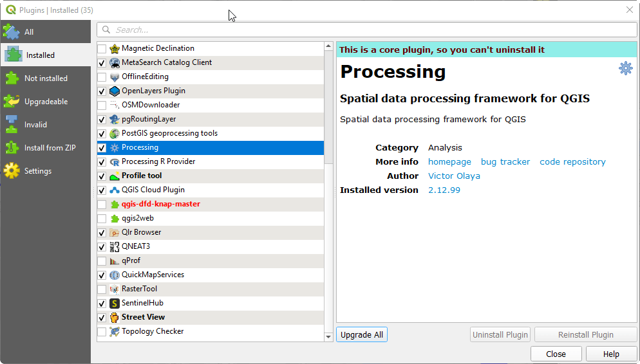Click the Profile tool green icon

[115, 176]
